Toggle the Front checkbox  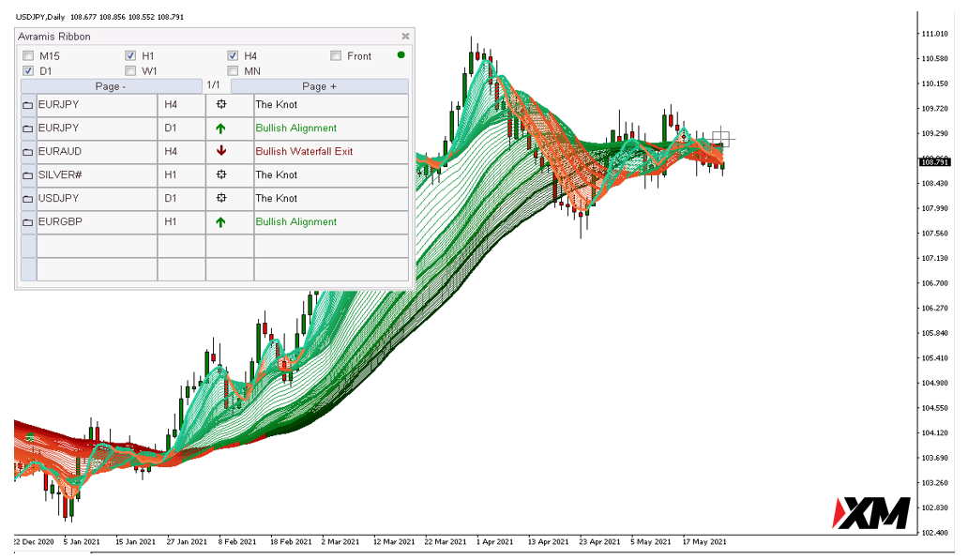335,55
